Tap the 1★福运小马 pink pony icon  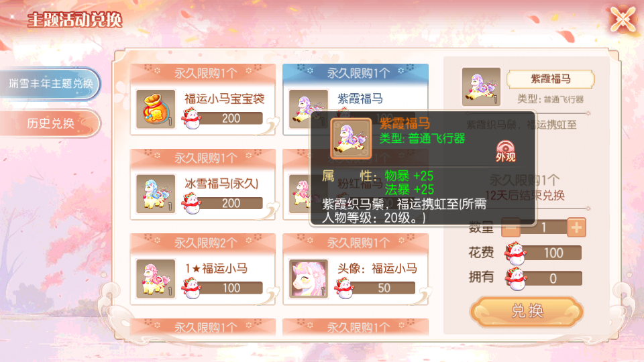156,279
